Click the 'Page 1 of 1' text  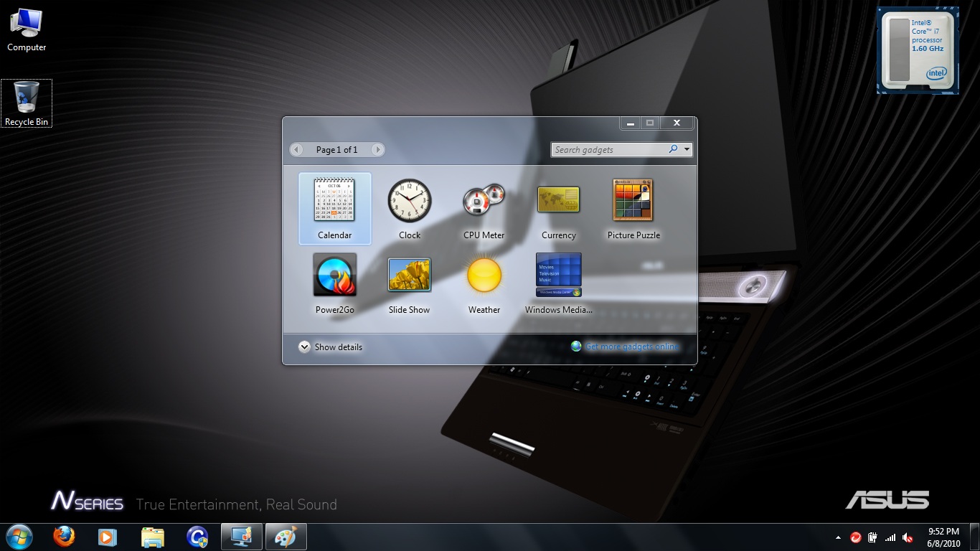(336, 150)
